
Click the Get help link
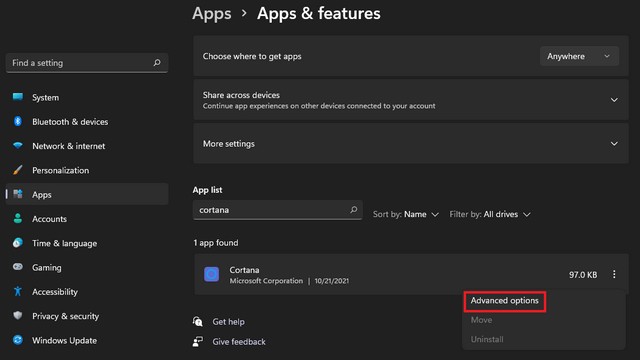229,322
